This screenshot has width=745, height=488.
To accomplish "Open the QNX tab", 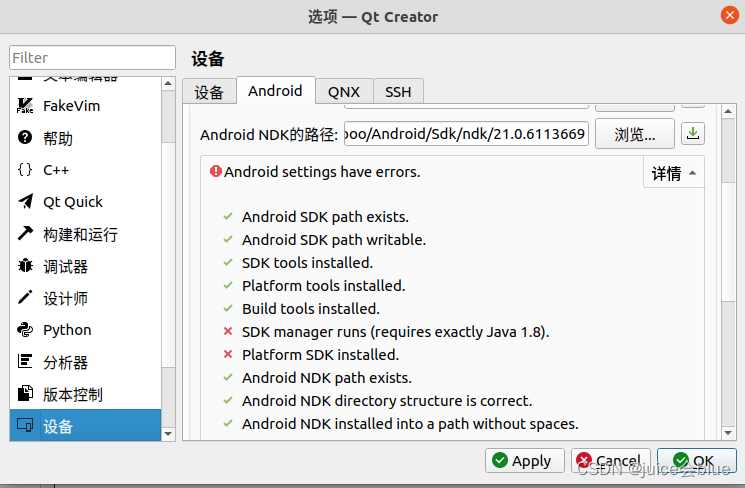I will [x=344, y=92].
